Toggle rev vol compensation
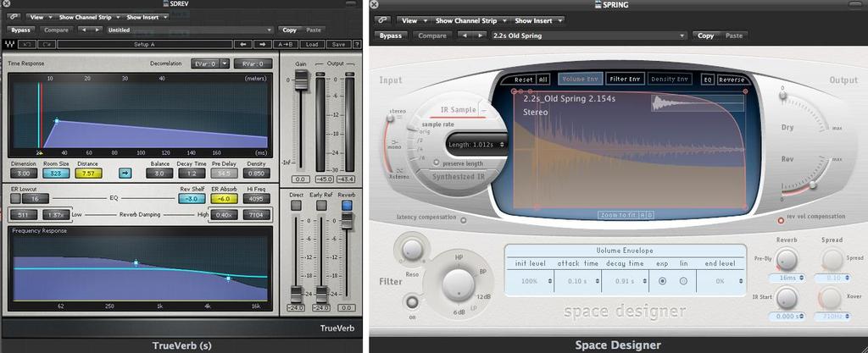 point(781,220)
